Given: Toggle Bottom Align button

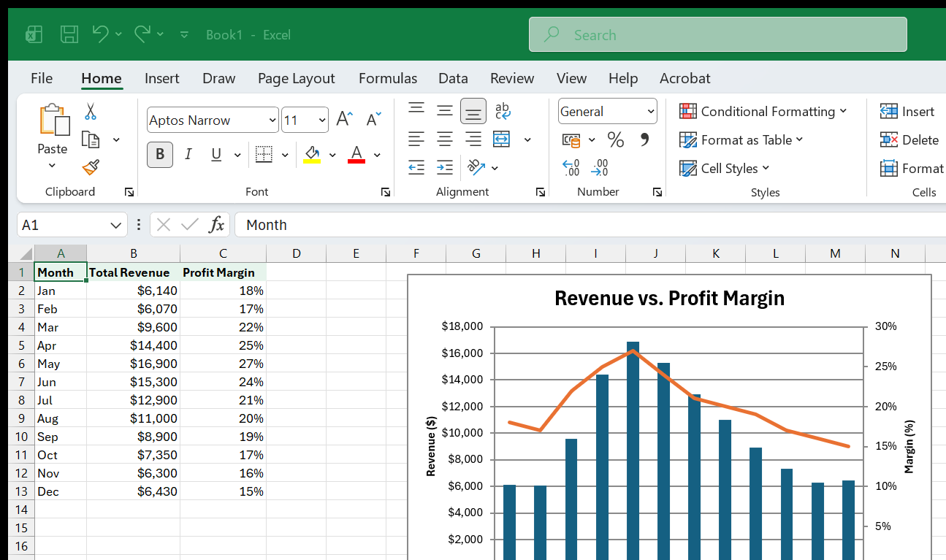Looking at the screenshot, I should click(x=473, y=111).
